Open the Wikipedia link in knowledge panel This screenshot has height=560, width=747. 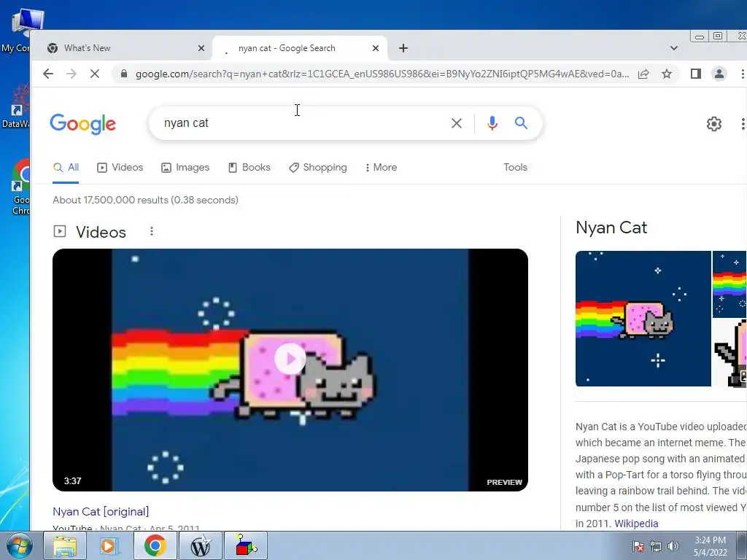click(636, 524)
